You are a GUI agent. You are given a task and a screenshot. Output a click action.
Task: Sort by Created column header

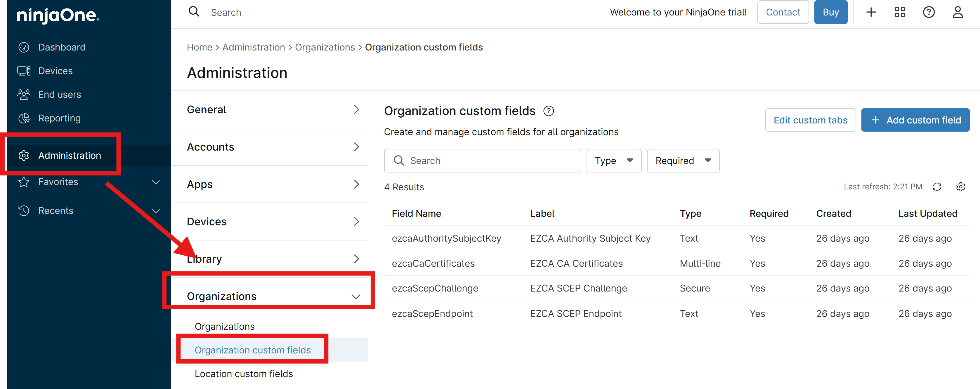834,214
